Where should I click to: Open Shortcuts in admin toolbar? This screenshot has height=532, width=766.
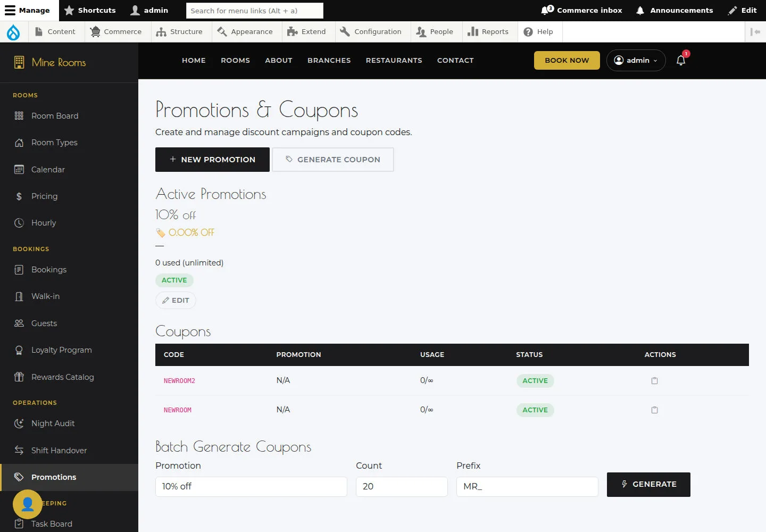click(90, 10)
